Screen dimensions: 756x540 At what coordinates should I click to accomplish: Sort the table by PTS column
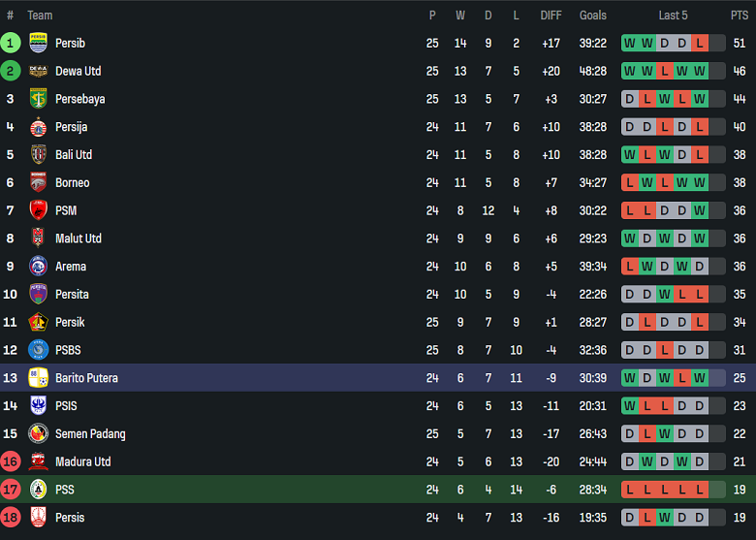click(740, 16)
